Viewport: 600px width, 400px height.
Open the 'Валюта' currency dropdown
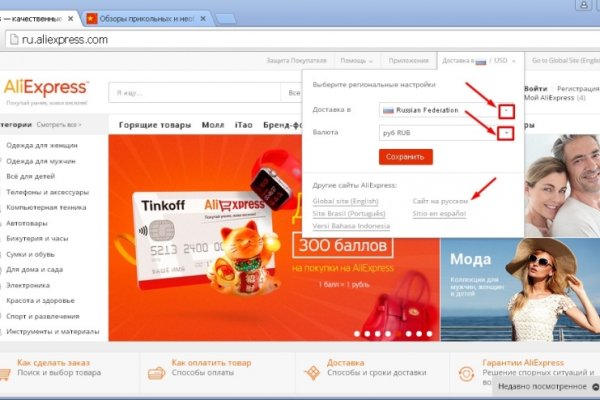click(x=507, y=133)
